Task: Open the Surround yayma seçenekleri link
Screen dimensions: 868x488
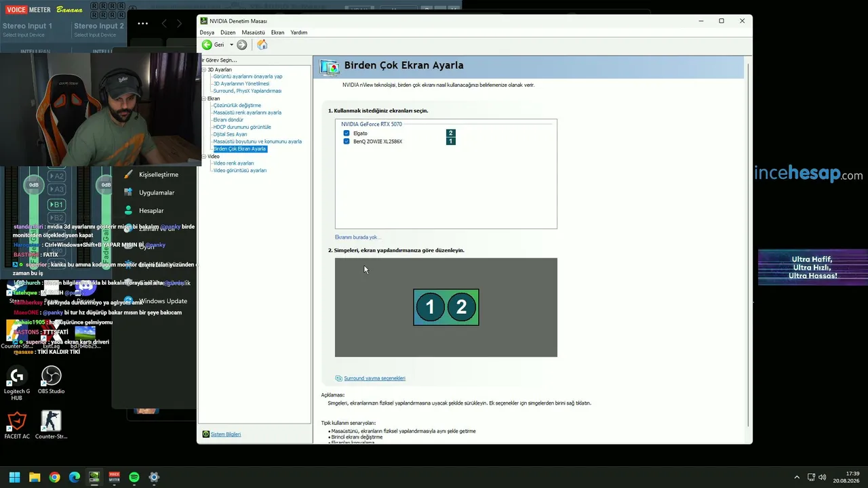Action: click(374, 378)
